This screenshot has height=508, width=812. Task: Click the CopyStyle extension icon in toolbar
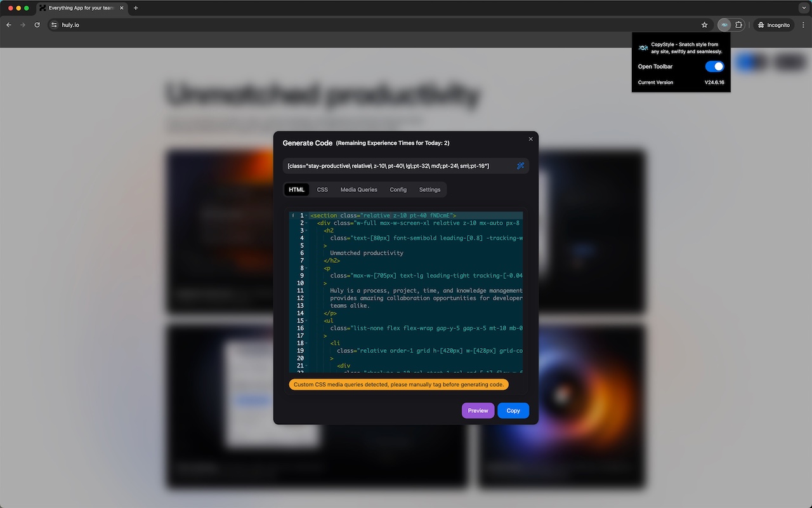coord(724,25)
